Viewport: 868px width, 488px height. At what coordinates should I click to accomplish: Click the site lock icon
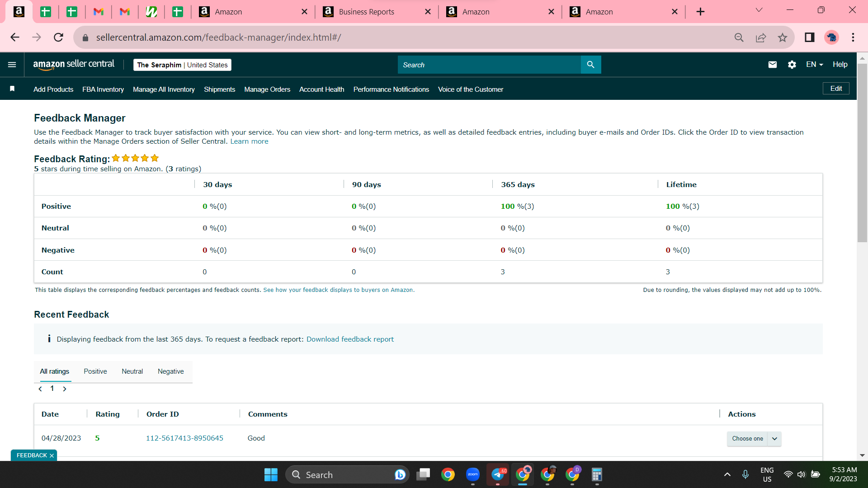coord(85,38)
